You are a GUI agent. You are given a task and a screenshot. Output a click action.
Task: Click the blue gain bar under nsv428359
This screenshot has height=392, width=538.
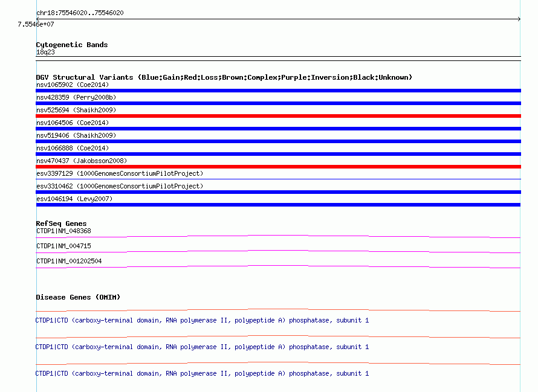point(278,103)
